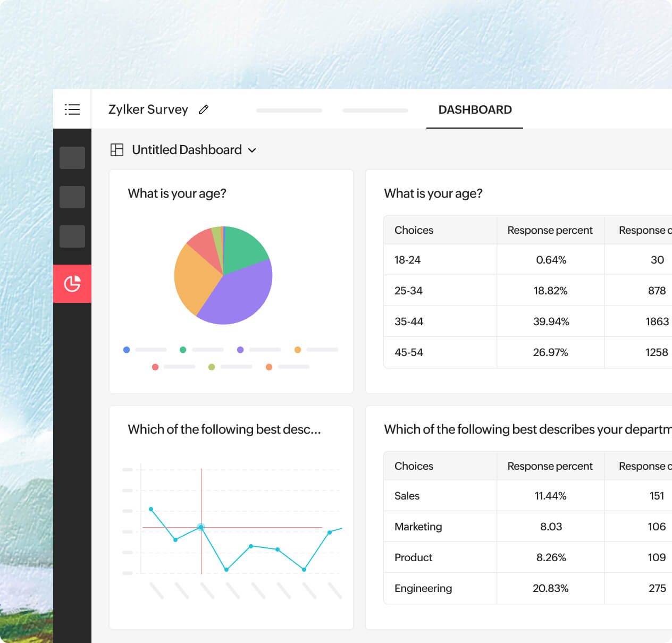Open the survey builder list icon top left

coord(72,109)
